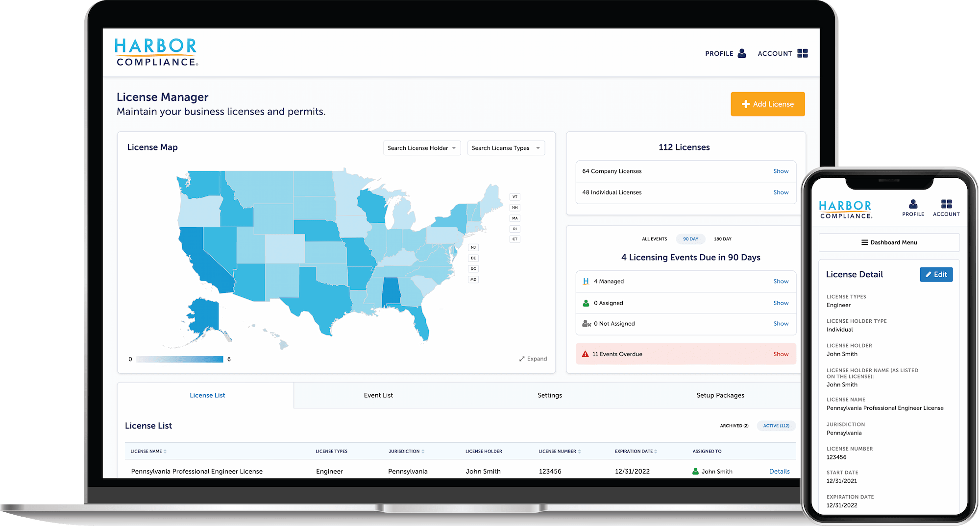Click the Assigned person icon
Screen dimensions: 980x526
pyautogui.click(x=586, y=303)
